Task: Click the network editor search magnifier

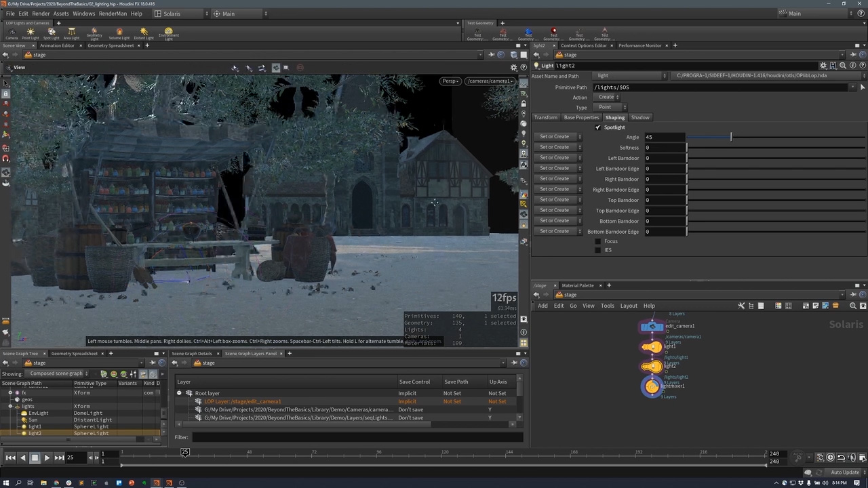Action: 853,306
